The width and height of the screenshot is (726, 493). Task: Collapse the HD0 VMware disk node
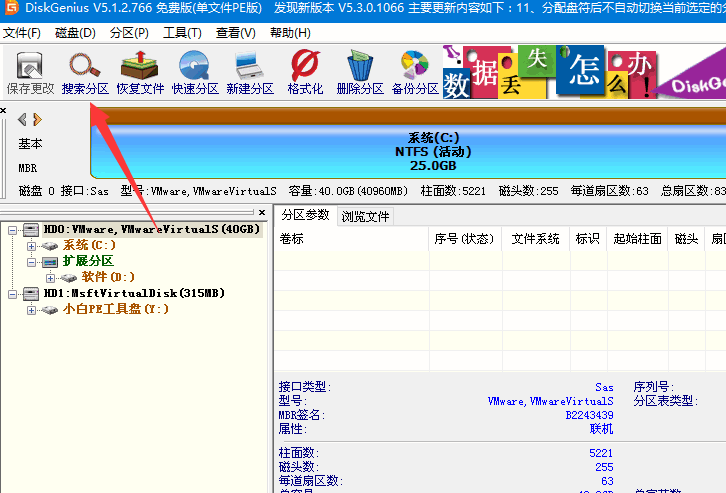coord(13,230)
